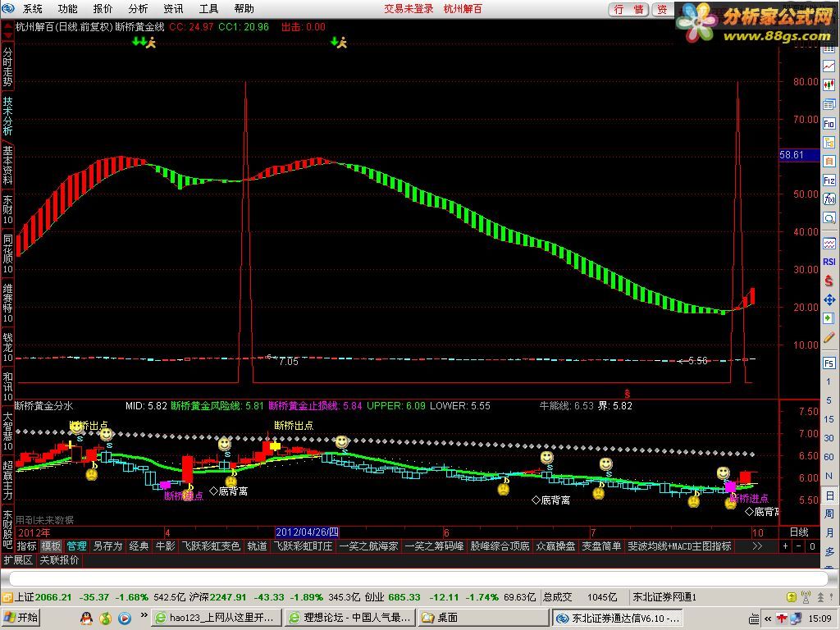This screenshot has height=630, width=840.
Task: Click the wavy indicator lines icon
Action: pyautogui.click(x=829, y=243)
